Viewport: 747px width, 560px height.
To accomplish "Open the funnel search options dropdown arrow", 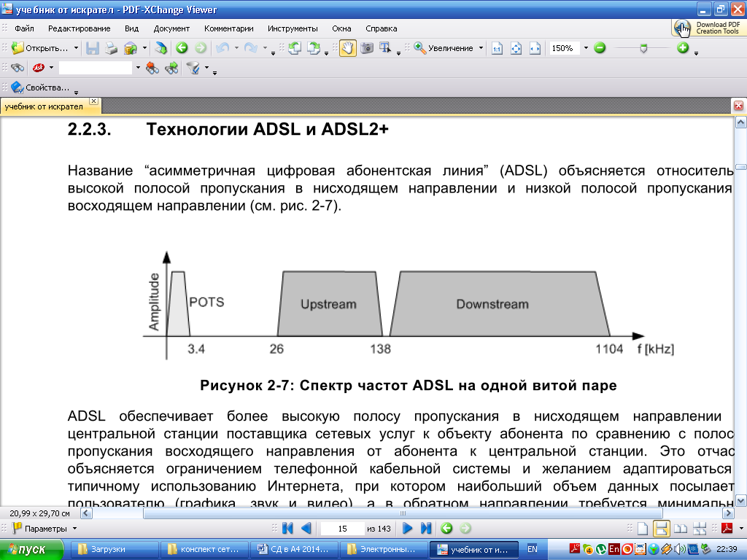I will coord(206,68).
